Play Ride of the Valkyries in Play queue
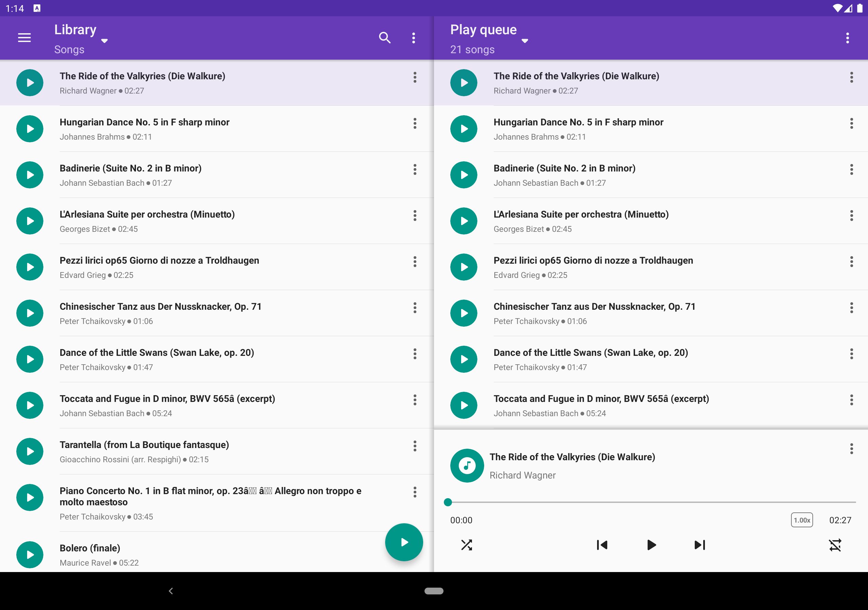 point(464,83)
